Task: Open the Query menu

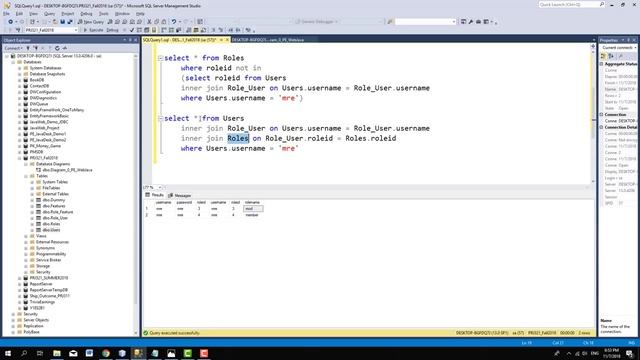Action: tap(49, 13)
